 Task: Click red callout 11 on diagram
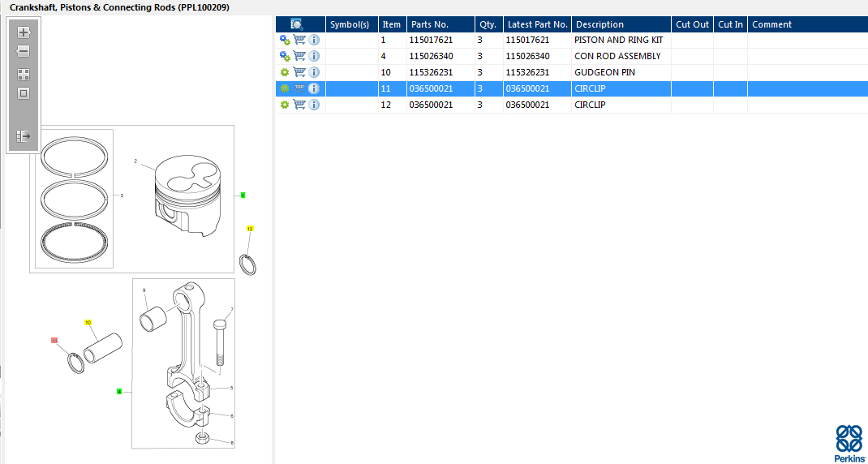[x=54, y=341]
